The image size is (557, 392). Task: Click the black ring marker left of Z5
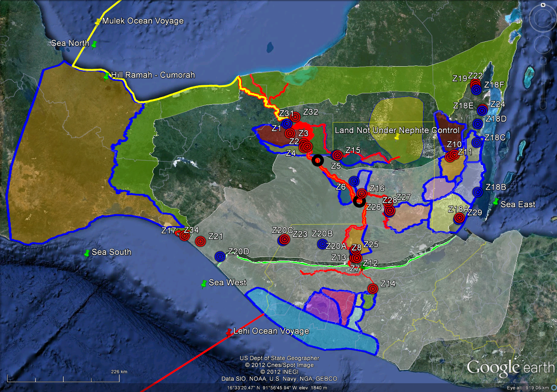318,160
